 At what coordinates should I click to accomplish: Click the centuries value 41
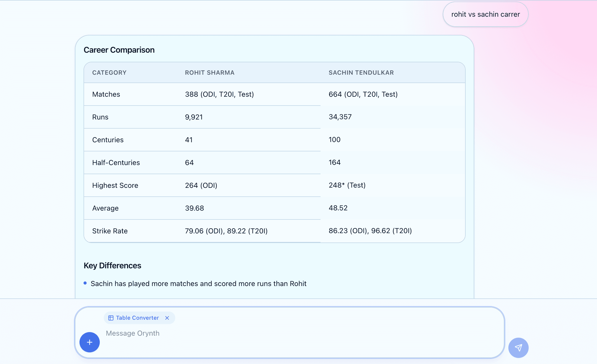tap(189, 140)
